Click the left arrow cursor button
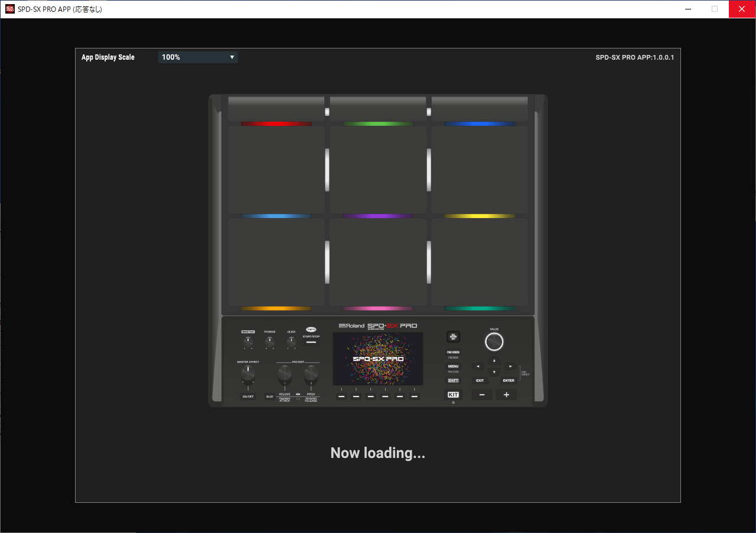This screenshot has width=756, height=533. pyautogui.click(x=478, y=366)
